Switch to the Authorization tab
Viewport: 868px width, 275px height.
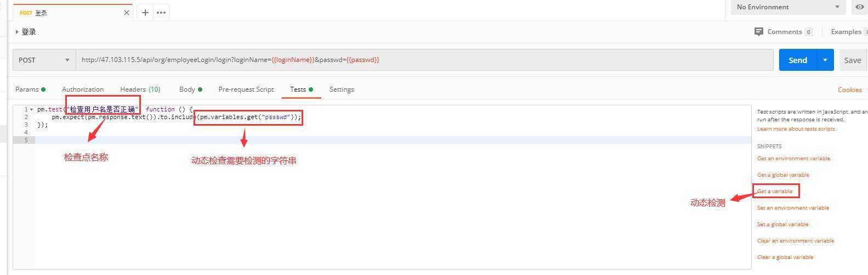83,89
